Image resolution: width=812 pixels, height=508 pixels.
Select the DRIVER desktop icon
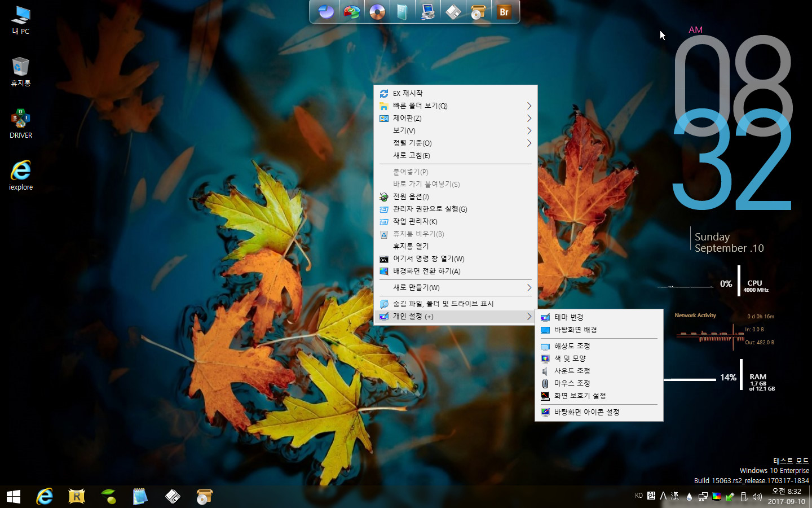[x=21, y=124]
